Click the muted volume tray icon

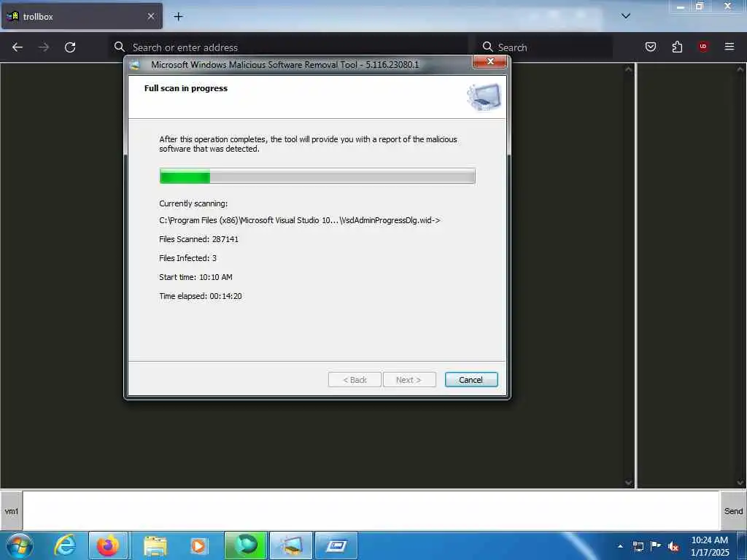[673, 546]
